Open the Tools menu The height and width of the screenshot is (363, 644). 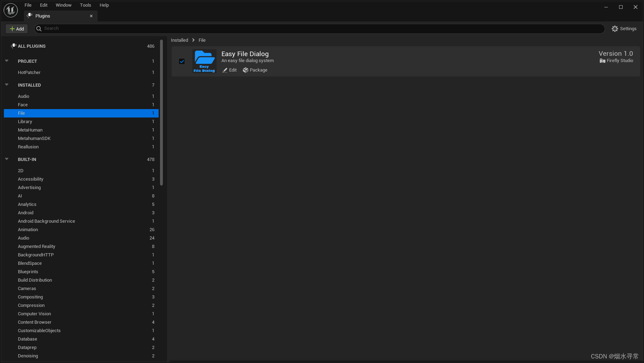click(x=85, y=5)
